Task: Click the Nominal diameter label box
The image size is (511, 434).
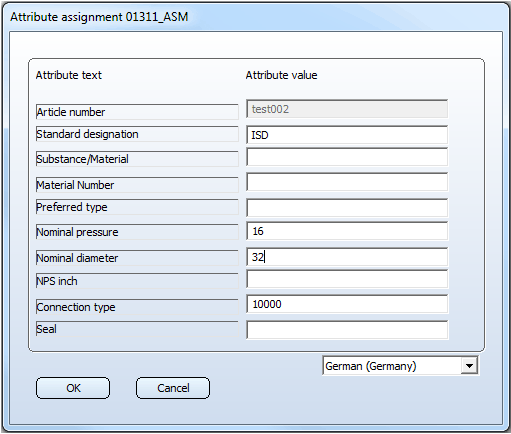Action: 137,258
